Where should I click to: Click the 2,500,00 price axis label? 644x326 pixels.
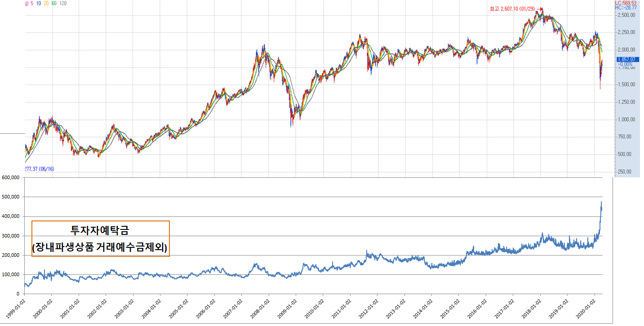[x=626, y=15]
